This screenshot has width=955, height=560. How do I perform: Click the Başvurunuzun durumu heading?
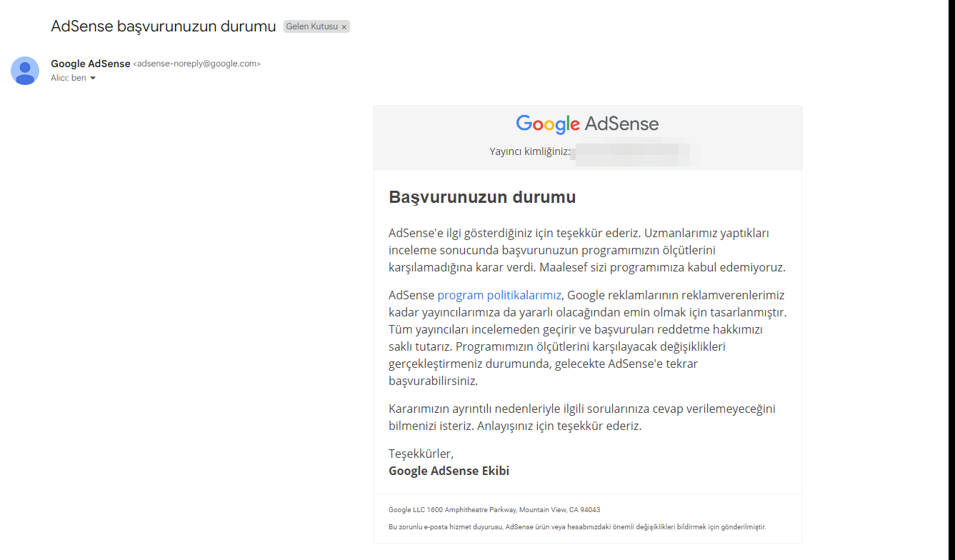tap(482, 197)
